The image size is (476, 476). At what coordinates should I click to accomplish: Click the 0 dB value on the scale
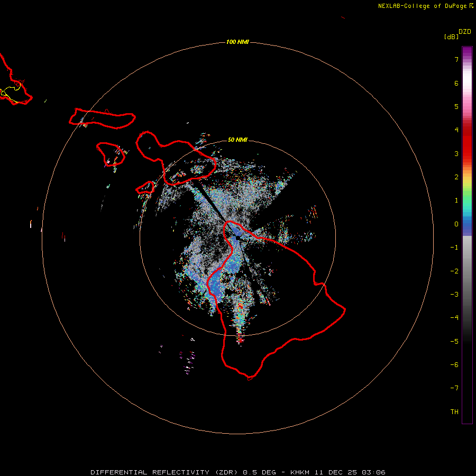pos(456,224)
